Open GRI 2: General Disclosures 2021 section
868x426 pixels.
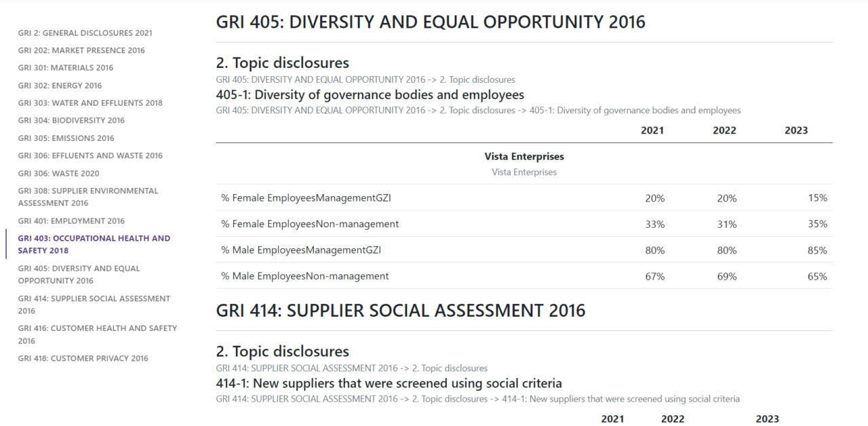point(85,33)
